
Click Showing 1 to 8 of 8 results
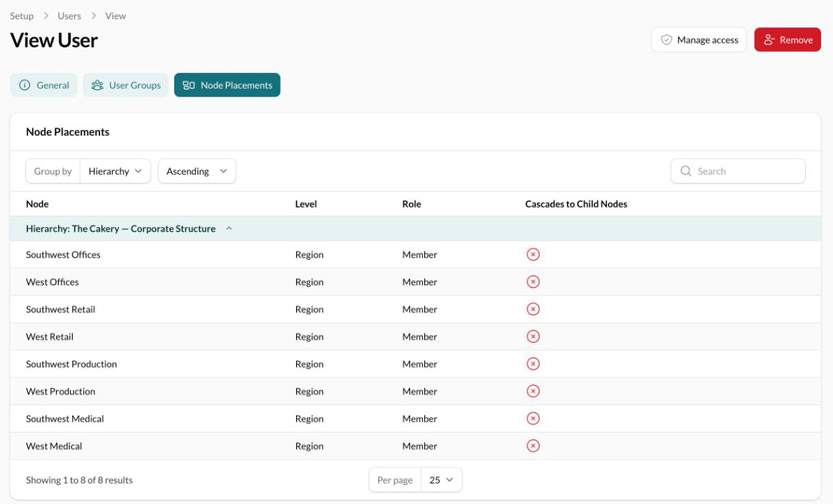[x=79, y=480]
